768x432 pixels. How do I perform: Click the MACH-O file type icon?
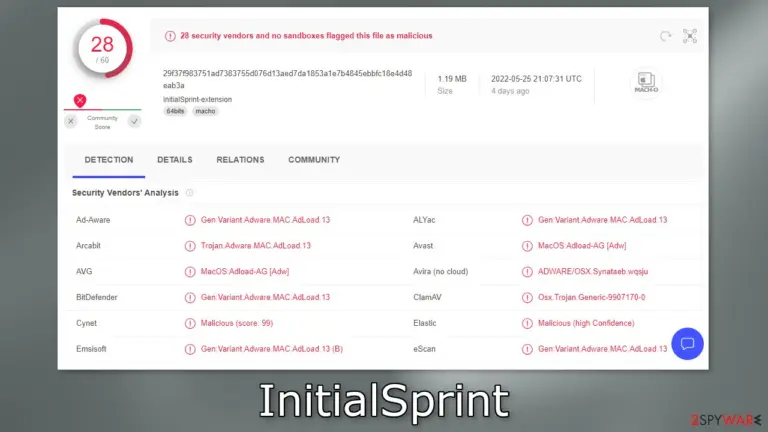646,82
